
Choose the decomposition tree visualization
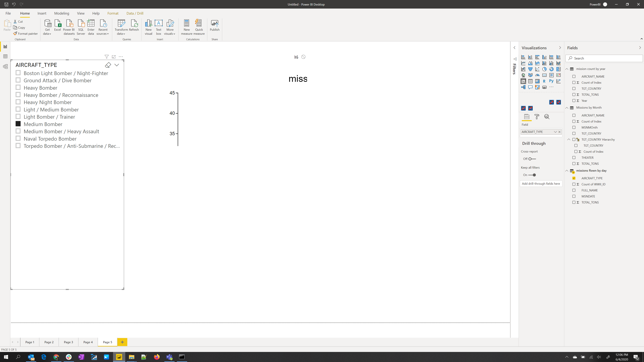(x=523, y=87)
